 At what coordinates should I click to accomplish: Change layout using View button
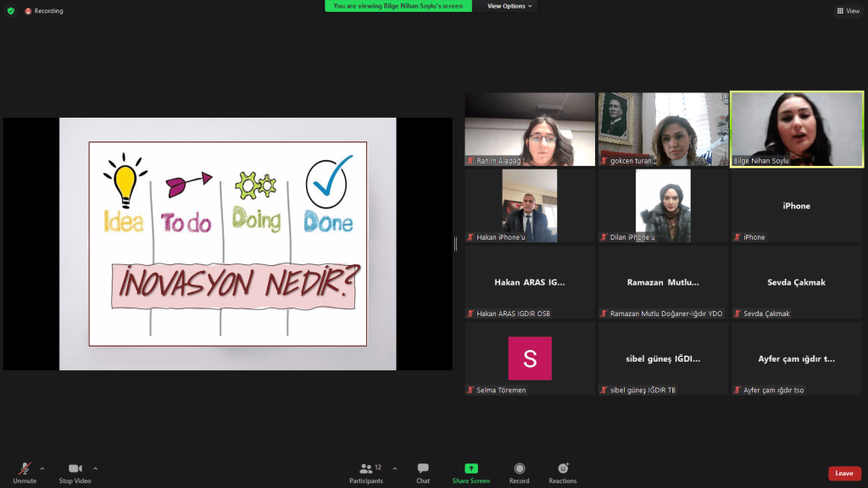click(x=848, y=11)
